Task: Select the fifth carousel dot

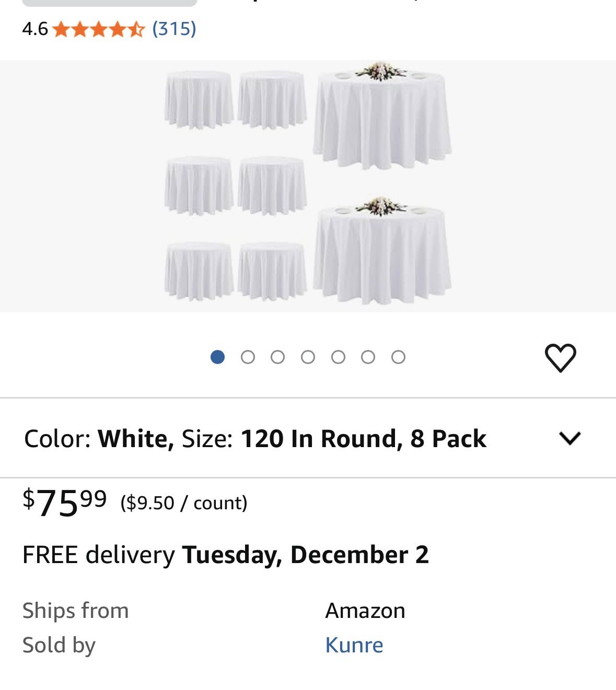Action: click(x=338, y=357)
